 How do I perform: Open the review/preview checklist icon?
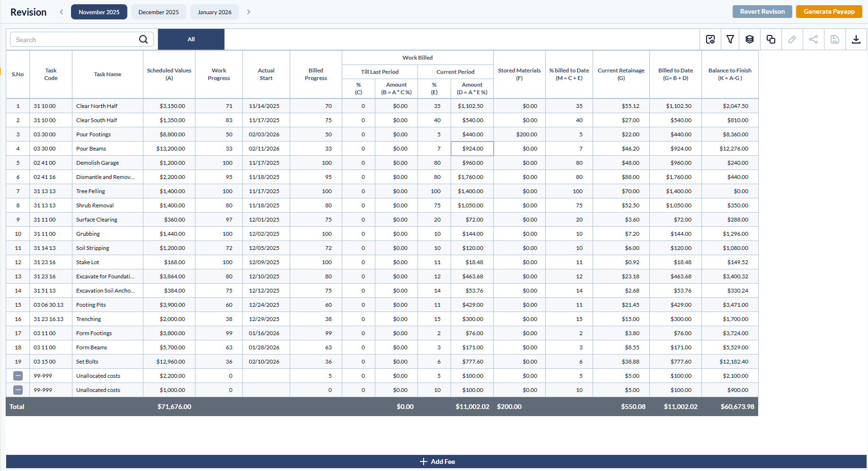710,39
